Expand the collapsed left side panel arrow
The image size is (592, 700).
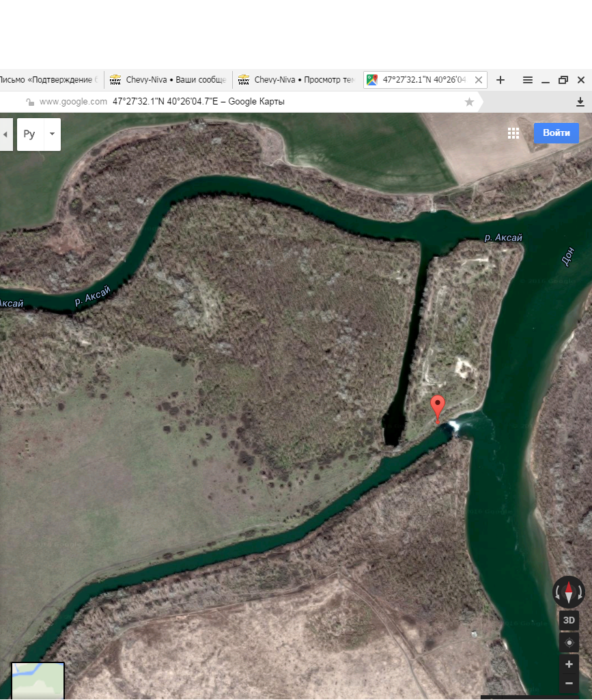coord(6,134)
